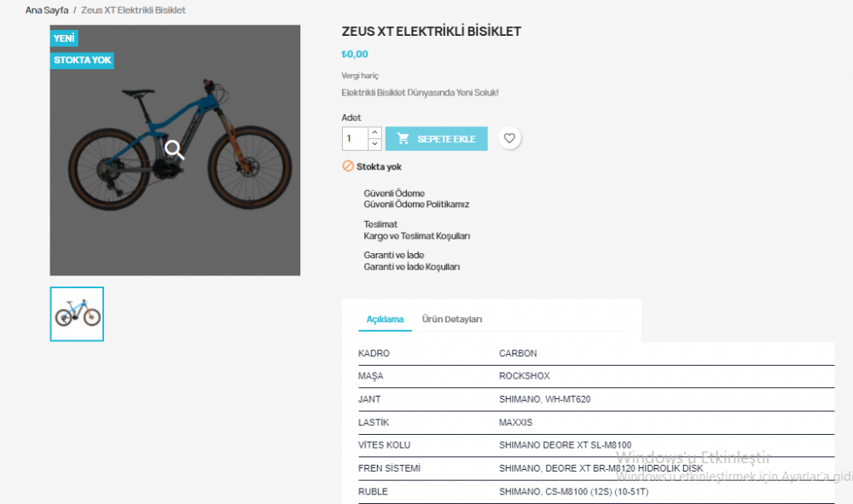
Task: Click the YENİ product badge
Action: tap(64, 38)
